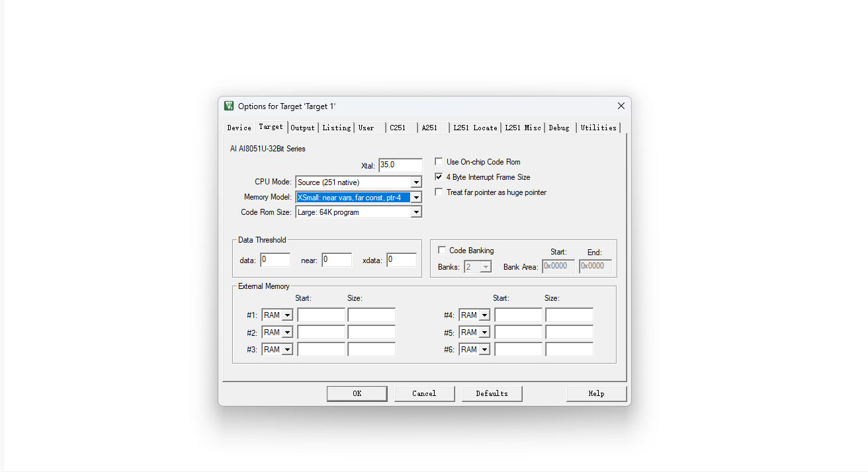The image size is (868, 472).
Task: Enable Treat far pointer as huge pointer
Action: tap(439, 192)
